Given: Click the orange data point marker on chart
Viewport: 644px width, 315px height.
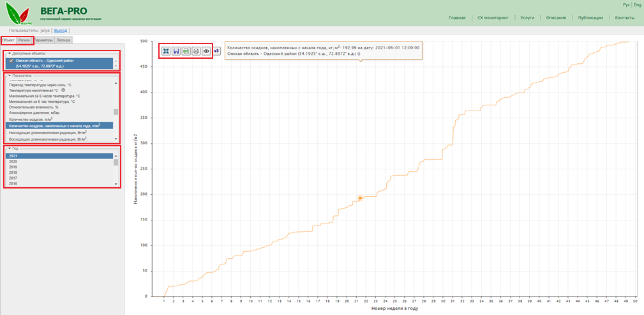Looking at the screenshot, I should click(x=360, y=198).
